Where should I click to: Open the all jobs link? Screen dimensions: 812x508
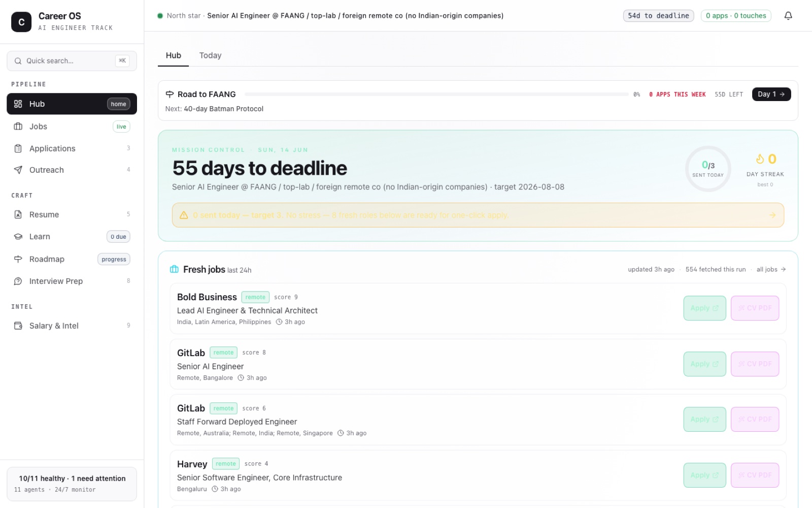pos(771,270)
